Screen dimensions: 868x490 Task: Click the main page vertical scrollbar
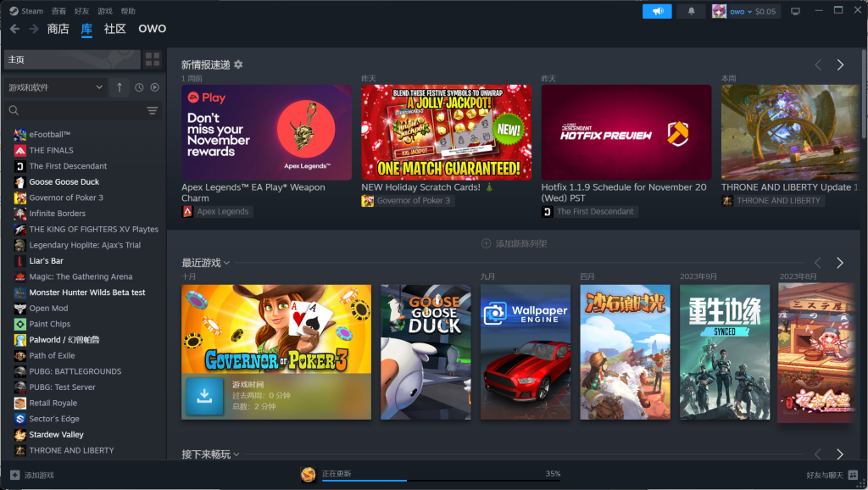tap(863, 94)
